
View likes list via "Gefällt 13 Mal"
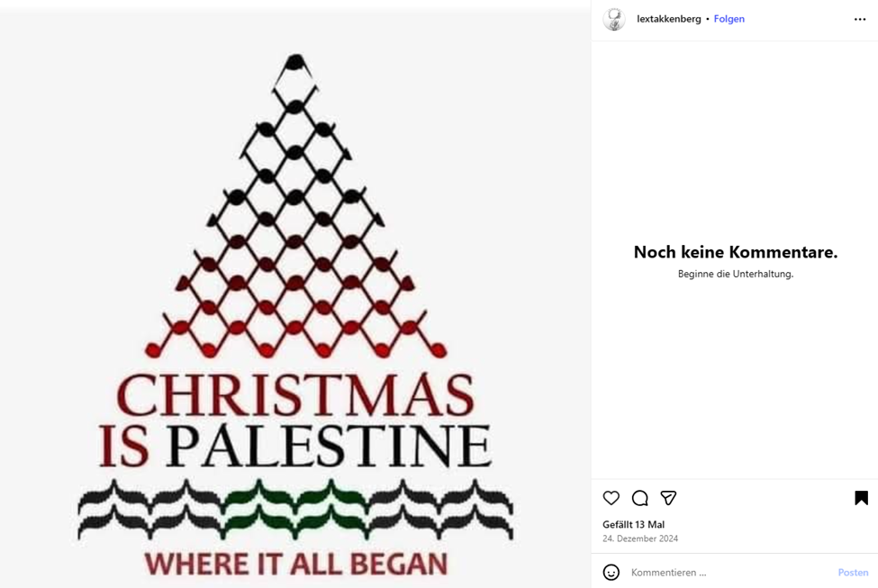tap(633, 524)
